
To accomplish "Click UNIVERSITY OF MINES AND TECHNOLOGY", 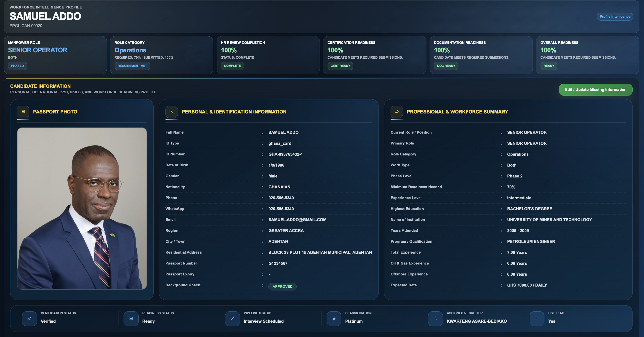I will (x=549, y=220).
